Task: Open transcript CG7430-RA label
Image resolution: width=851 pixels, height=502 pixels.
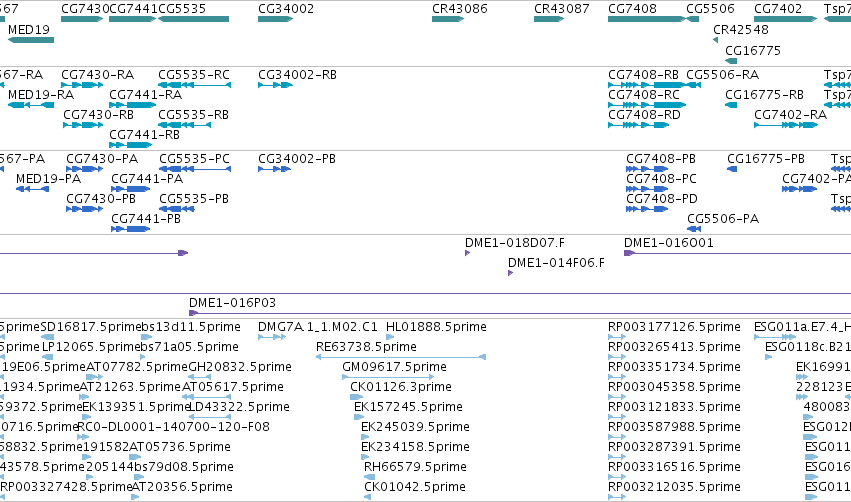Action: tap(98, 74)
